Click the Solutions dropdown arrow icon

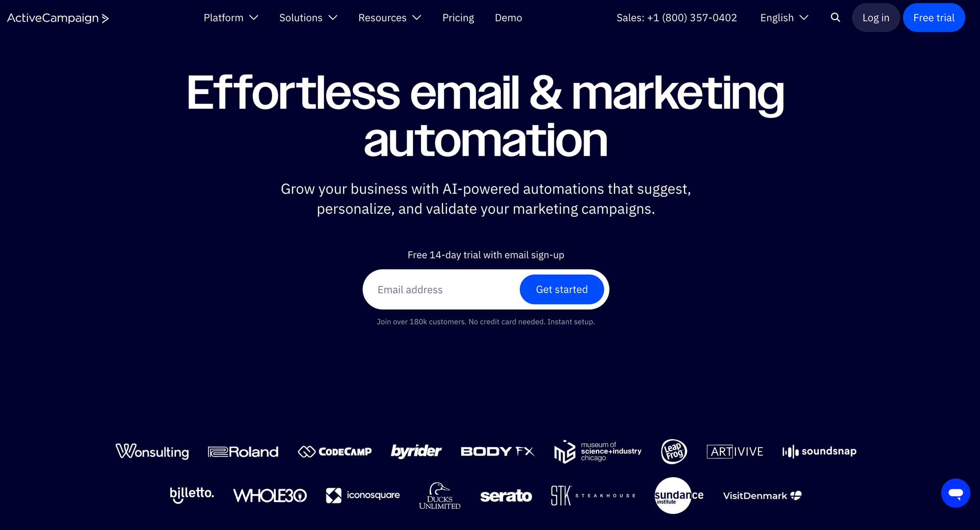pos(335,18)
